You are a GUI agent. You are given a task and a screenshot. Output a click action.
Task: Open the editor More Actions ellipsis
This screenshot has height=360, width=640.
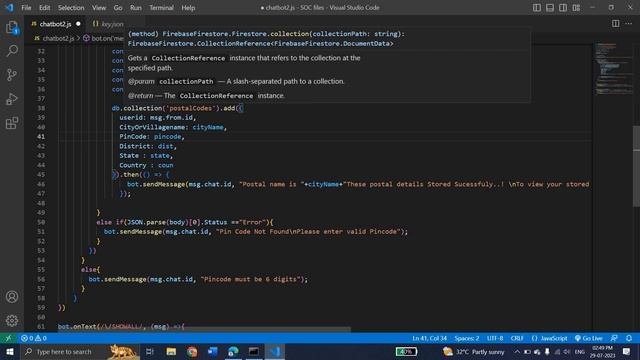click(x=629, y=24)
